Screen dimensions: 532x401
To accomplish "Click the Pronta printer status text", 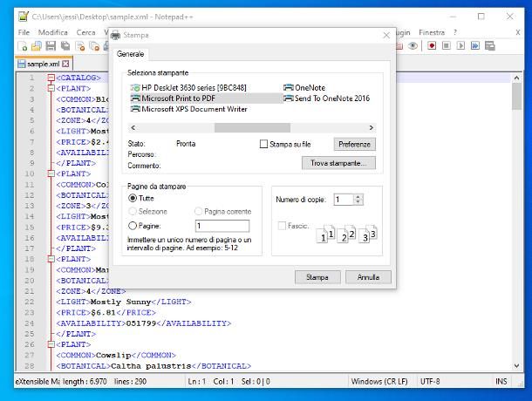I will [186, 144].
